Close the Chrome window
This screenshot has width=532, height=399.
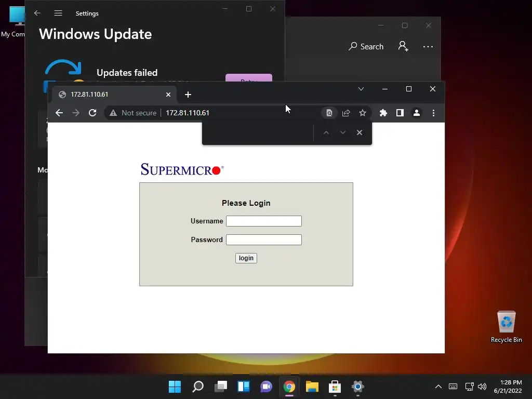pos(433,89)
